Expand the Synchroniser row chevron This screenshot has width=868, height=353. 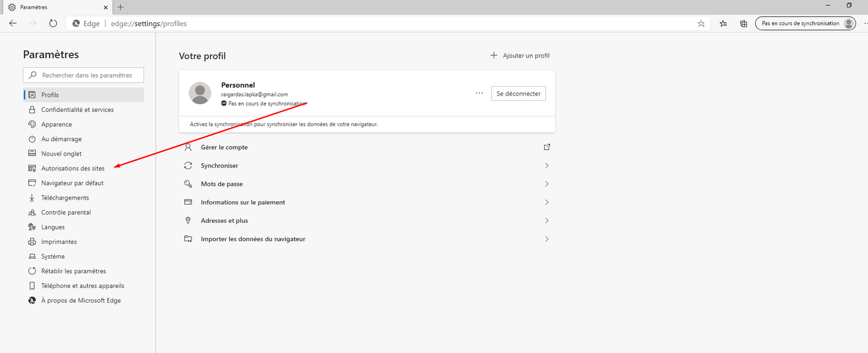pos(546,165)
